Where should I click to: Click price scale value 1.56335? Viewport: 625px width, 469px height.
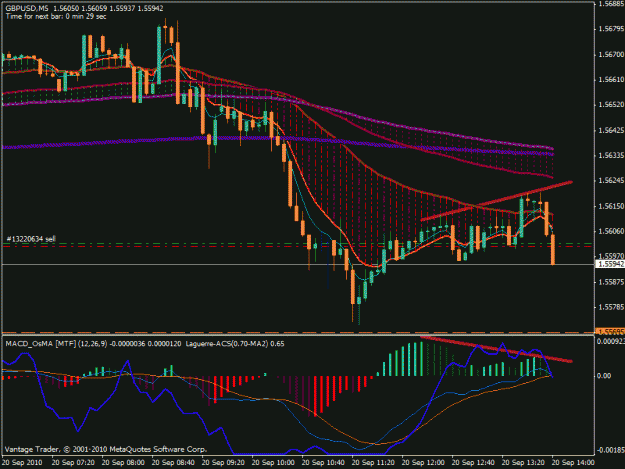611,155
